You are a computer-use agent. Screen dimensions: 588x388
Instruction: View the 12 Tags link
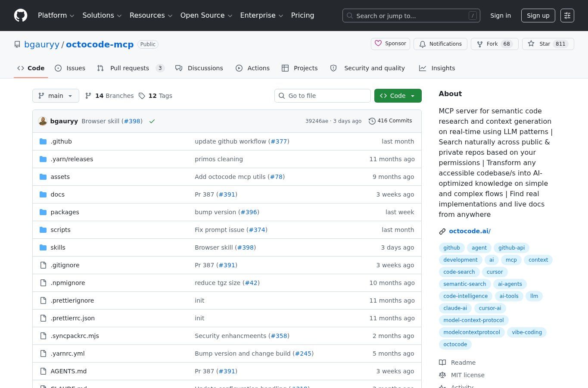(x=155, y=96)
